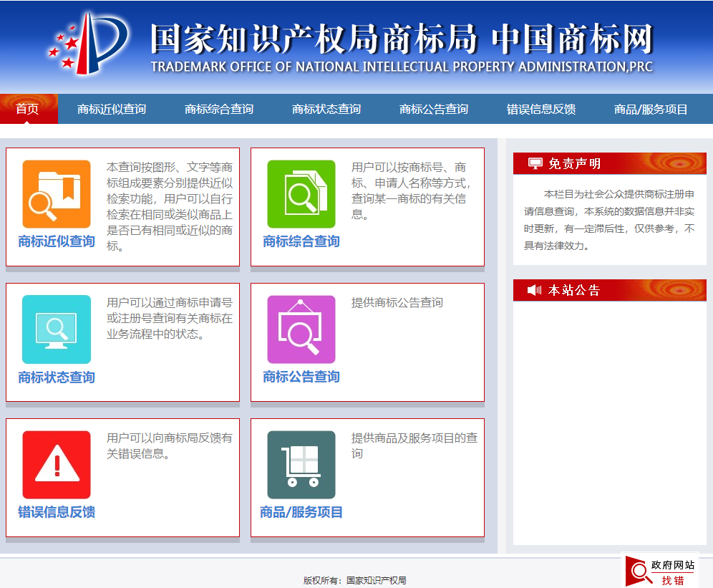Click the 中国商标网 site title banner
The image size is (713, 588).
(x=573, y=39)
